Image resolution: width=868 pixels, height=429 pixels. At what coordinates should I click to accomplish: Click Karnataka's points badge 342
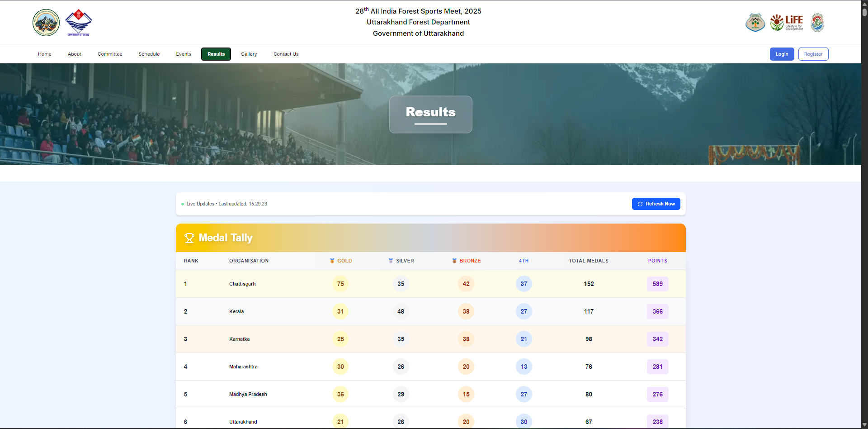click(658, 339)
